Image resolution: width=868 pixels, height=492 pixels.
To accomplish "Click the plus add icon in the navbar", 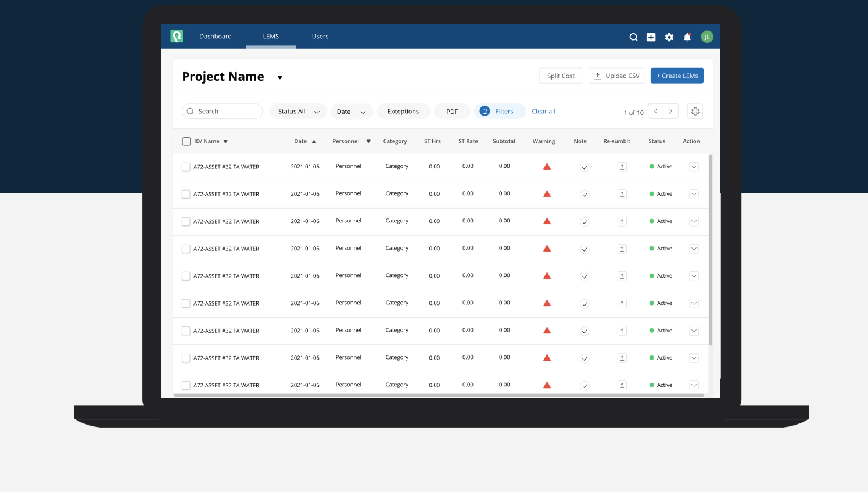I will [x=651, y=37].
